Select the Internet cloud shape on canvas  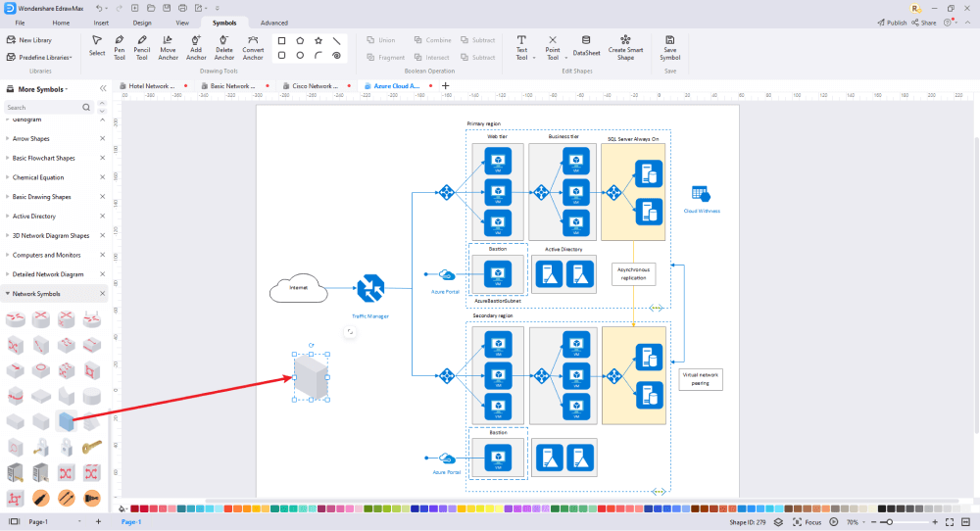pos(298,288)
